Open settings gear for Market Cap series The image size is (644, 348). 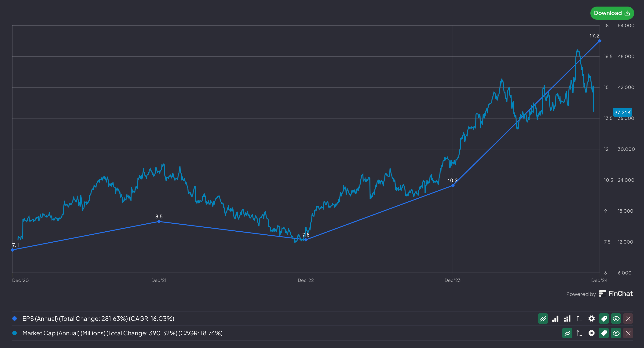coord(591,333)
